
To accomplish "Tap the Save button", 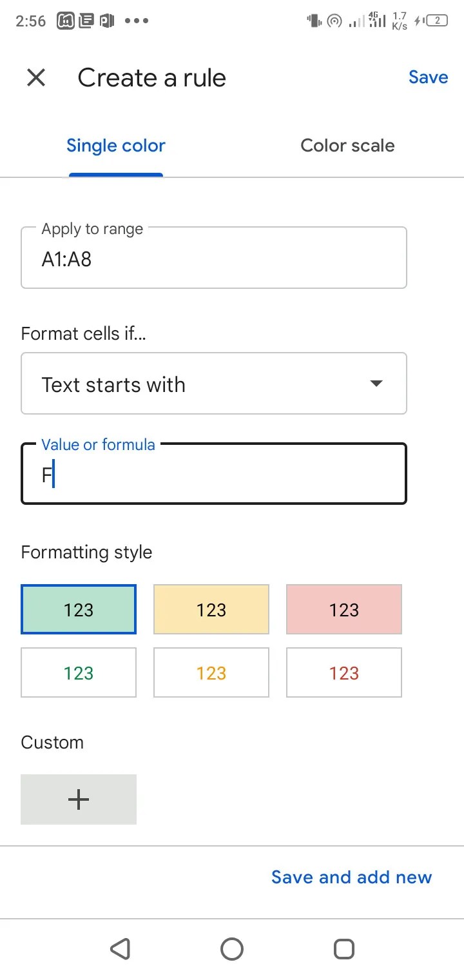I will tap(428, 77).
